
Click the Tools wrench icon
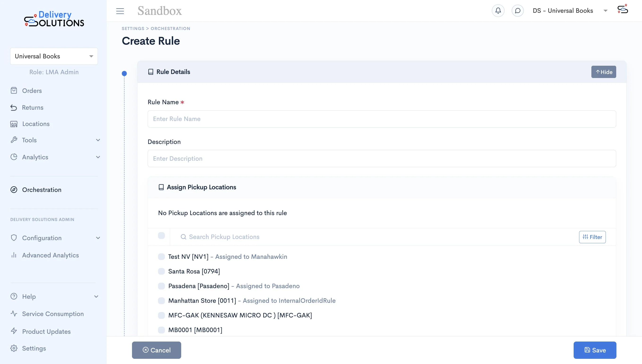[14, 140]
